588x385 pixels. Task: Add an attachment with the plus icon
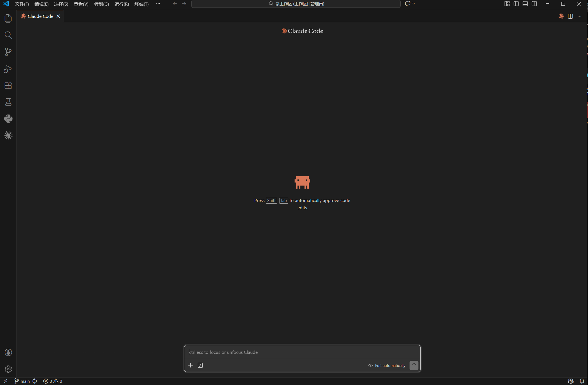tap(190, 365)
